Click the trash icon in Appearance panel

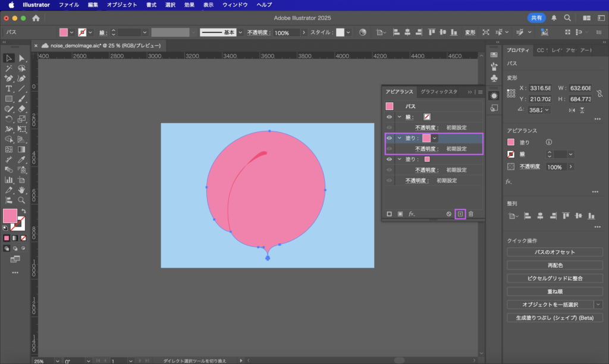pyautogui.click(x=471, y=214)
